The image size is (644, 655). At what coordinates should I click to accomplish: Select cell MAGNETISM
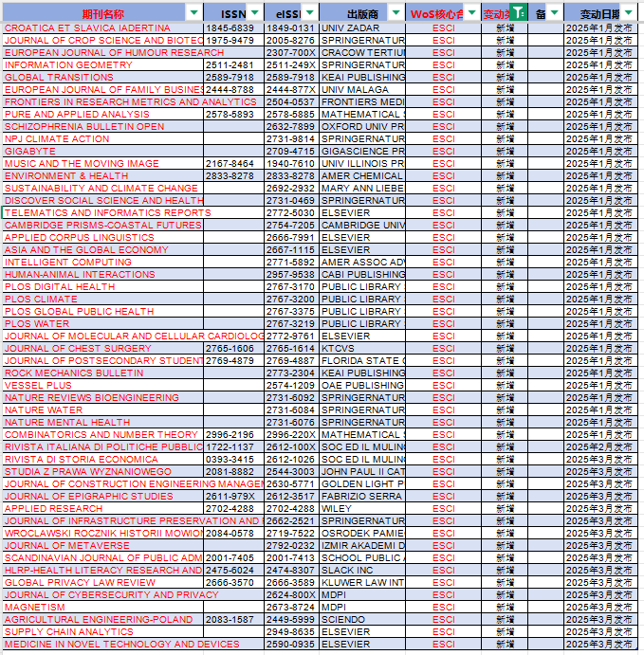pos(102,608)
